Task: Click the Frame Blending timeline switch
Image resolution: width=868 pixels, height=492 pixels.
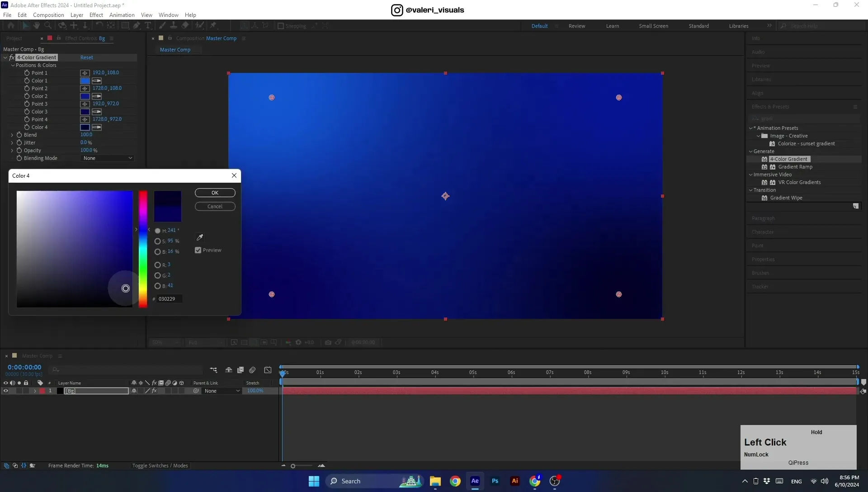Action: pyautogui.click(x=241, y=370)
